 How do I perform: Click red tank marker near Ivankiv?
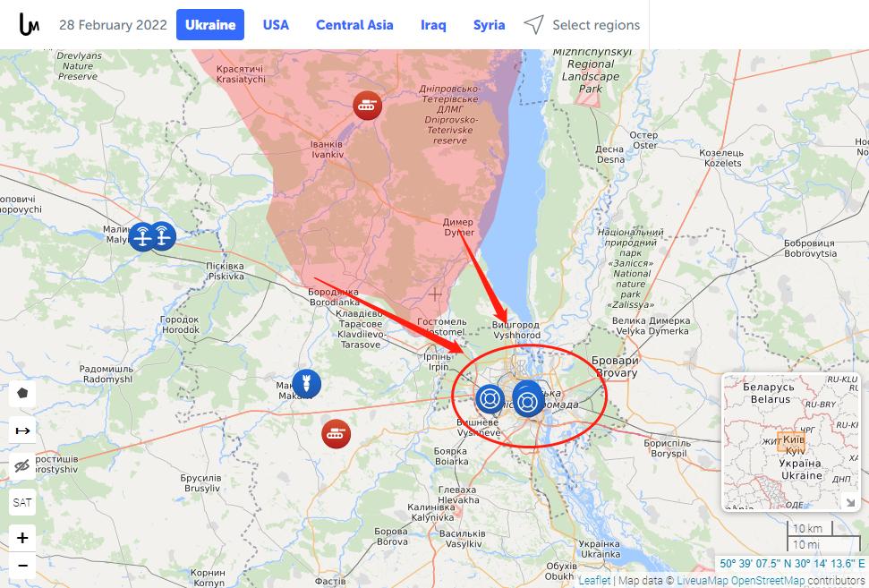click(x=368, y=106)
